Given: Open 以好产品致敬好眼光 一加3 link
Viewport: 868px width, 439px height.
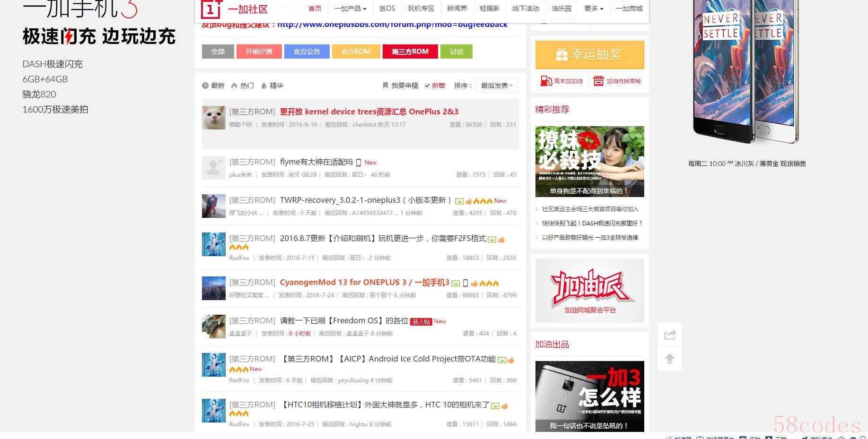Looking at the screenshot, I should coord(590,237).
